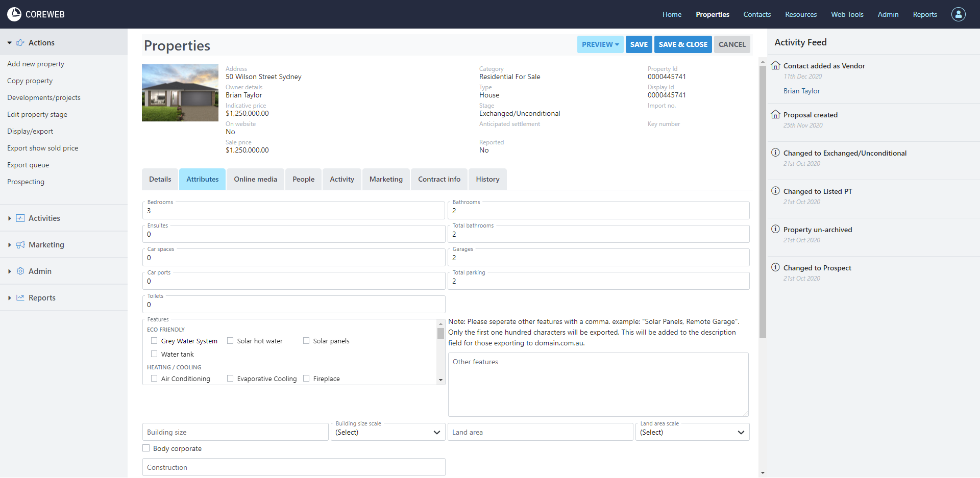
Task: Click the Admin gear icon in sidebar
Action: (x=20, y=271)
